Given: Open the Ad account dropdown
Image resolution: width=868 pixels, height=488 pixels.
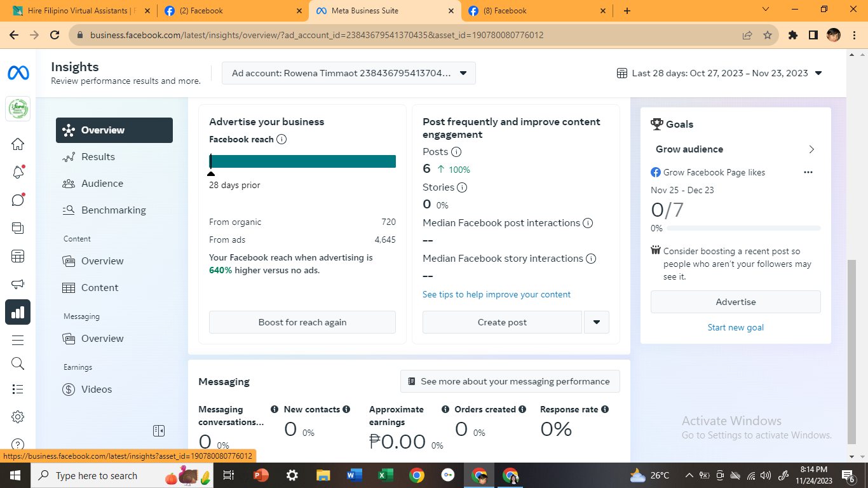Looking at the screenshot, I should point(349,73).
